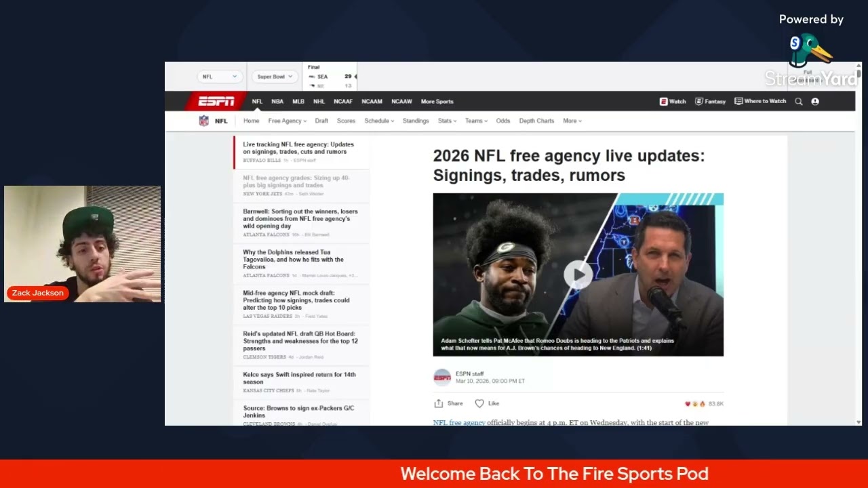Select NHL in the top nav

click(319, 102)
